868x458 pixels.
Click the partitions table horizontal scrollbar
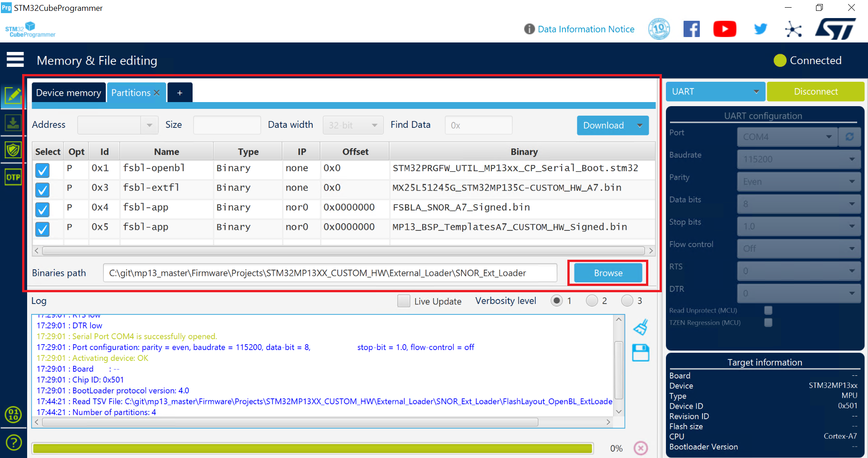(344, 251)
